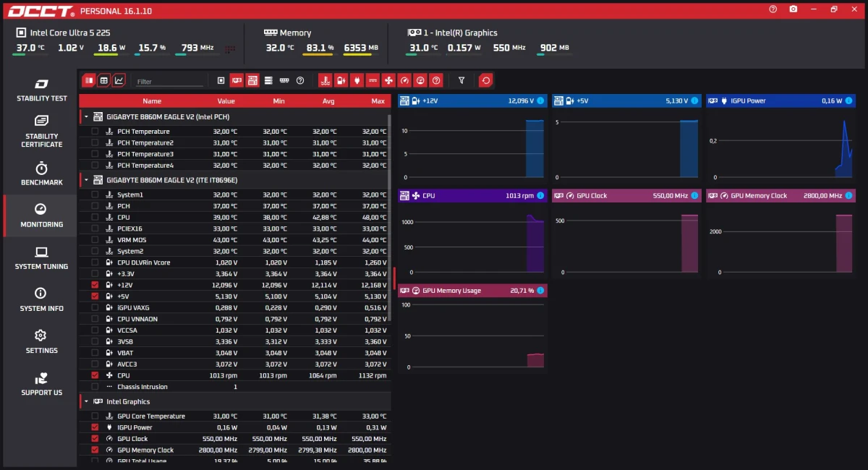Toggle unknown hardware filter icon (white question mark)

coord(300,80)
